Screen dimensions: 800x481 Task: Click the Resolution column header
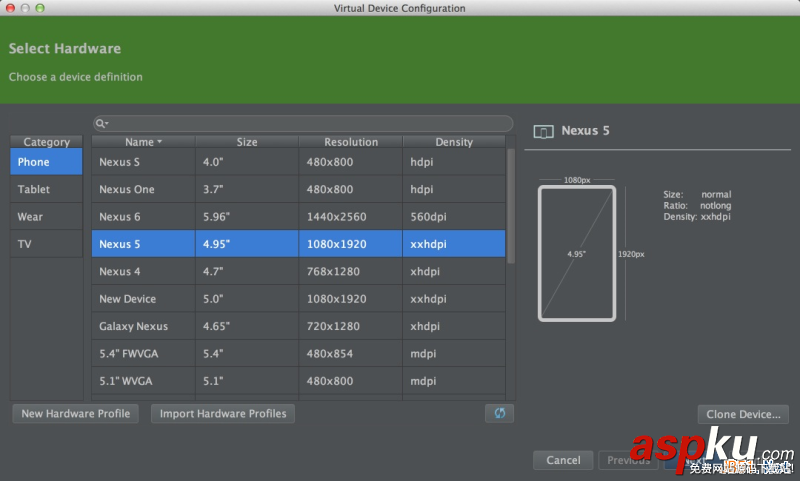point(351,142)
